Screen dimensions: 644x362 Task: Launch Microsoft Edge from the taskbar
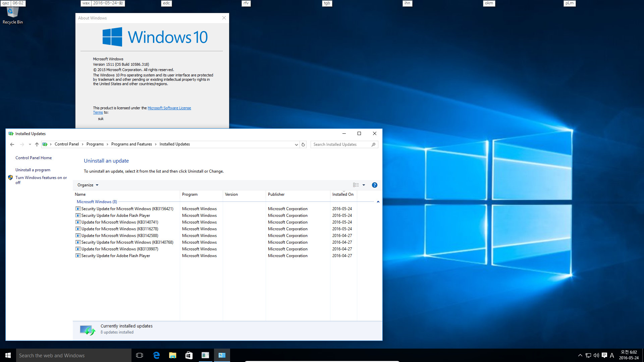pos(156,355)
